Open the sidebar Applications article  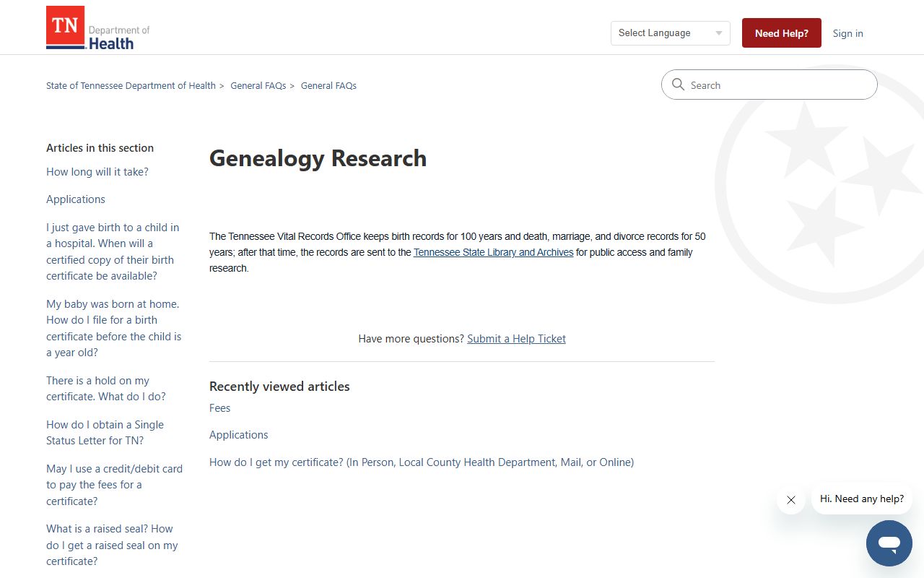coord(76,199)
